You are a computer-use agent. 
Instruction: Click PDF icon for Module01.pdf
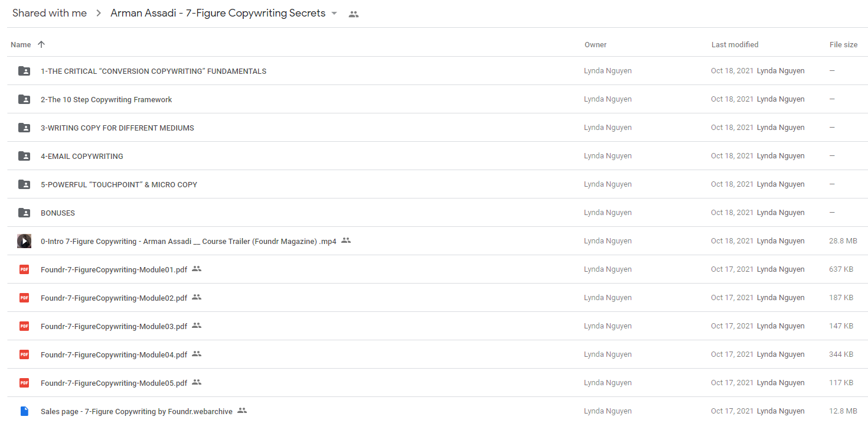coord(24,269)
